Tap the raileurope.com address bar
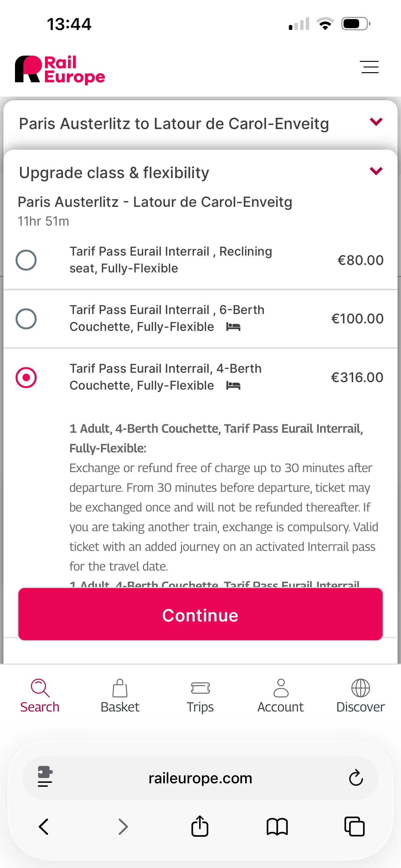 click(x=200, y=778)
